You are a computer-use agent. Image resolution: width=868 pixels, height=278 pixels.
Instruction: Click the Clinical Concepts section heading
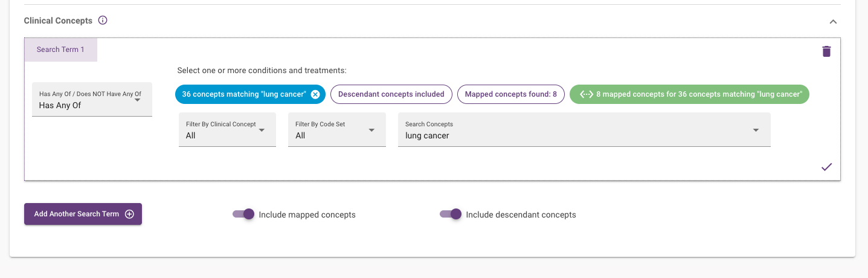coord(58,21)
